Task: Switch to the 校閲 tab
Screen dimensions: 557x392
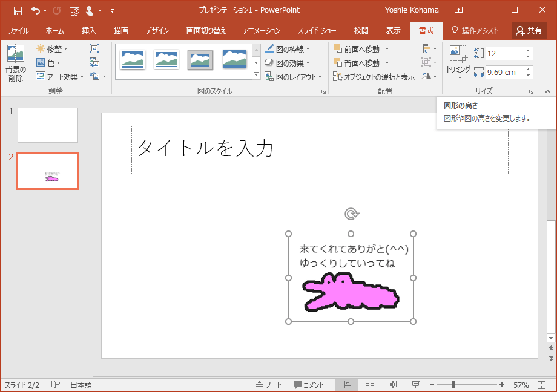Action: pos(361,31)
